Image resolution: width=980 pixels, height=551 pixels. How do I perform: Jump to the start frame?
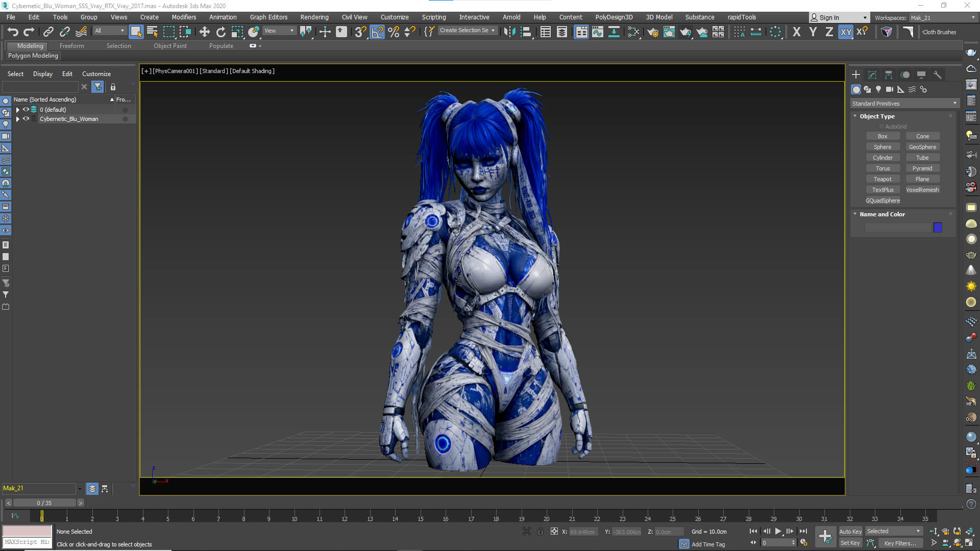(753, 531)
